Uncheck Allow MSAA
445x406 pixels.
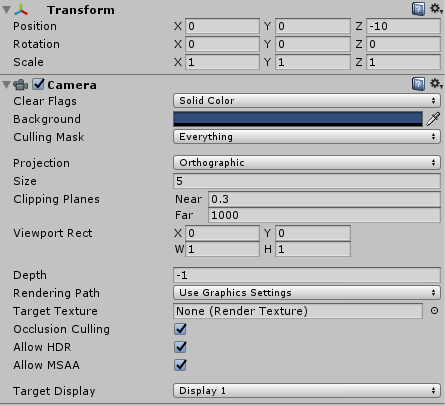click(x=180, y=365)
